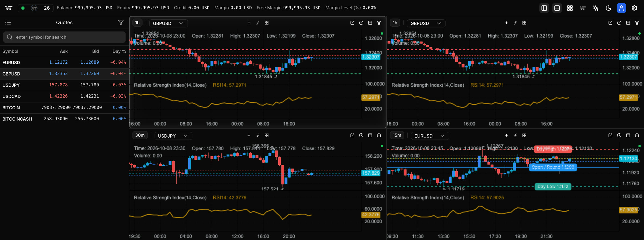This screenshot has width=644, height=240.
Task: Select the USDJPY row in Quotes
Action: (x=64, y=85)
